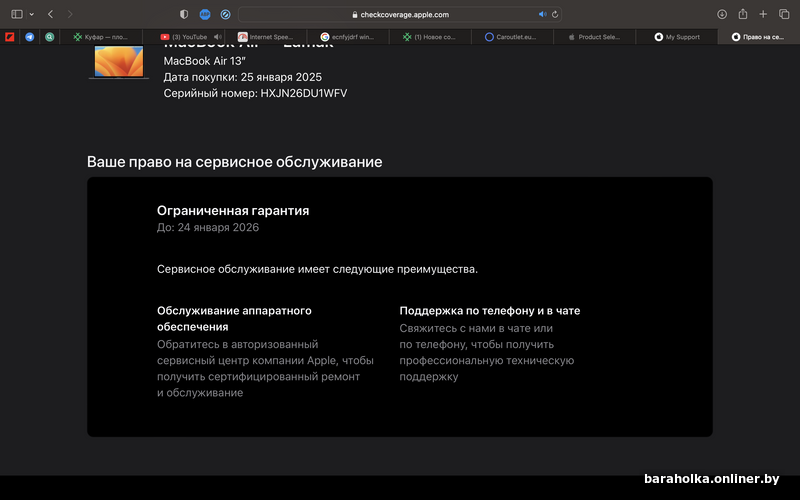Click the Ограниченная гарантия title

pos(233,211)
